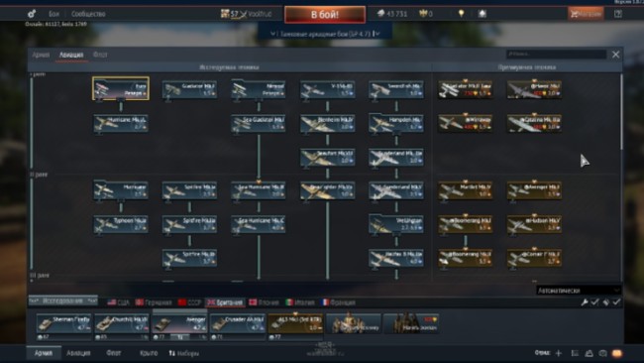Expand the Wellington aircraft group
This screenshot has height=363, width=644.
(x=396, y=224)
